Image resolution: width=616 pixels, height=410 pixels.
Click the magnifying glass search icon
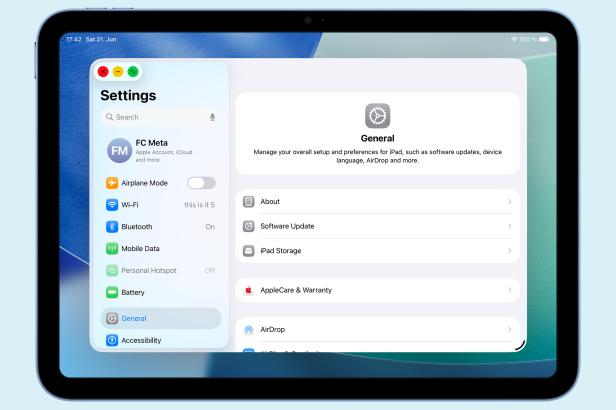point(109,117)
